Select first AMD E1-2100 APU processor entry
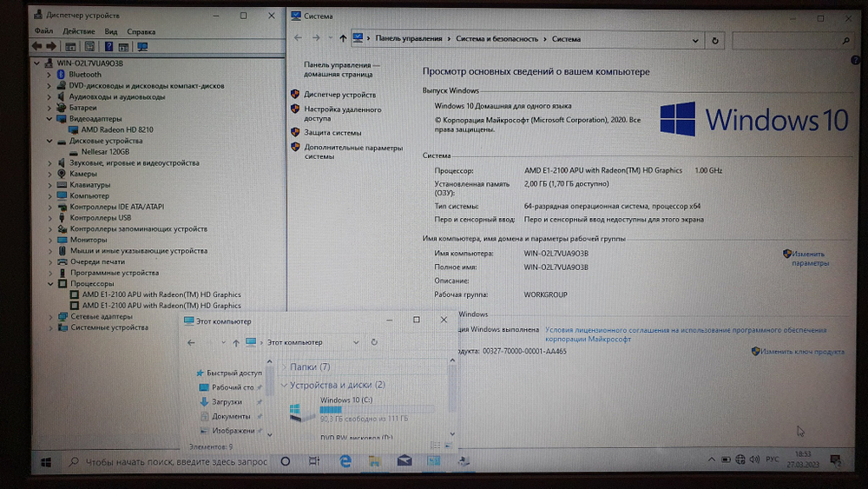This screenshot has width=868, height=489. (x=161, y=294)
